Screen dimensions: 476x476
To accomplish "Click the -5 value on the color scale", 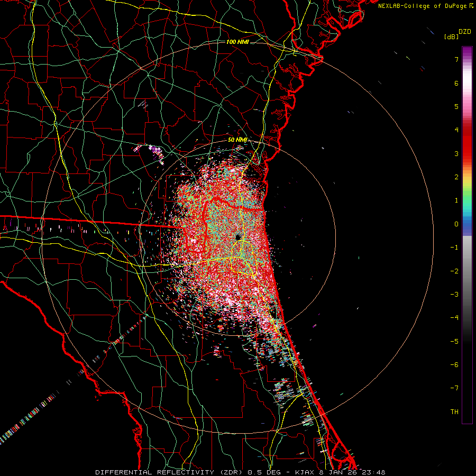I will [x=454, y=342].
